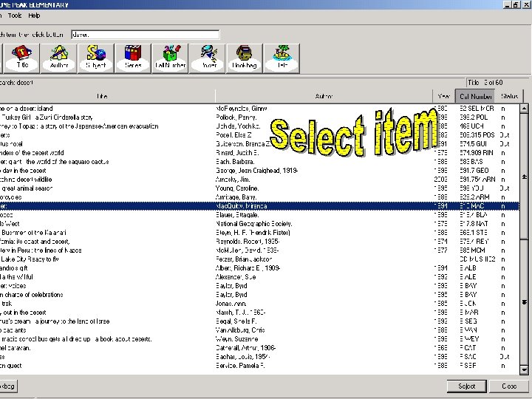
Task: Select the lines of Nazca row
Action: 259,250
